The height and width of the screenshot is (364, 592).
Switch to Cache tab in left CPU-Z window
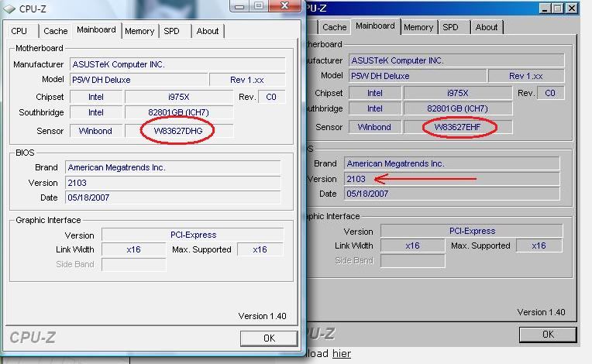point(56,31)
